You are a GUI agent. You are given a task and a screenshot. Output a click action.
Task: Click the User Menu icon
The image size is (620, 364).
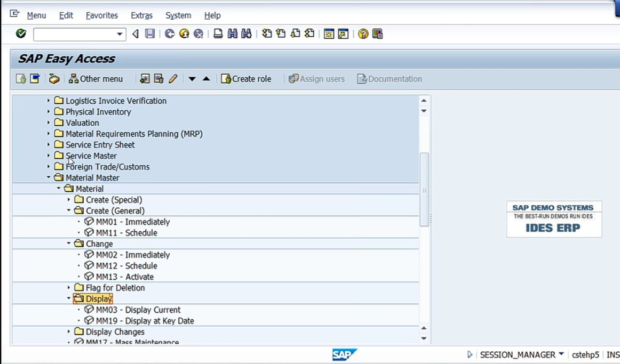tap(21, 78)
